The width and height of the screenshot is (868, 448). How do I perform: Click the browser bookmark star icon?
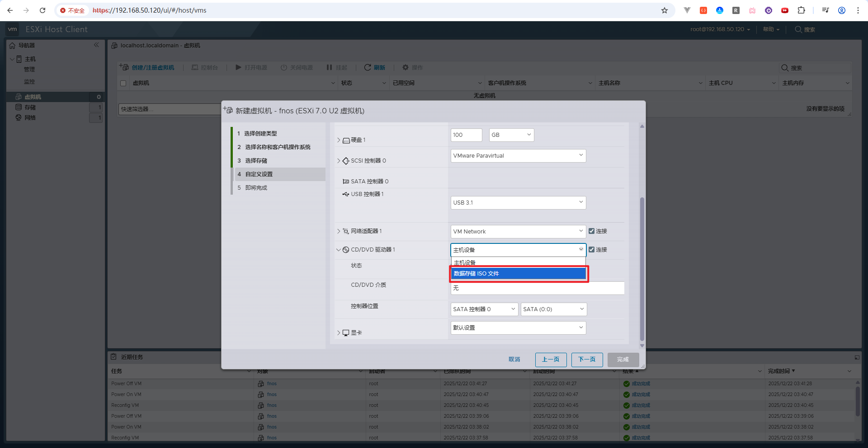(x=665, y=10)
